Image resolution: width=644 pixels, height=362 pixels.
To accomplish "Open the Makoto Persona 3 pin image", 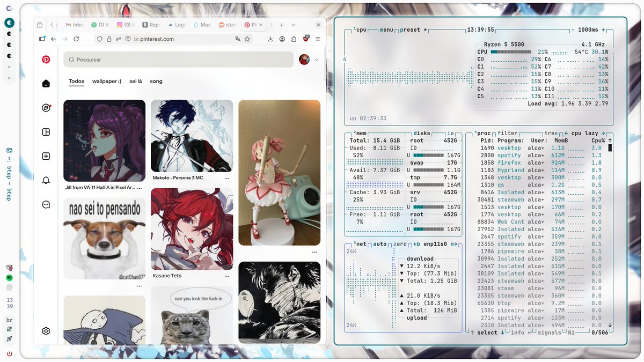I will tap(192, 136).
